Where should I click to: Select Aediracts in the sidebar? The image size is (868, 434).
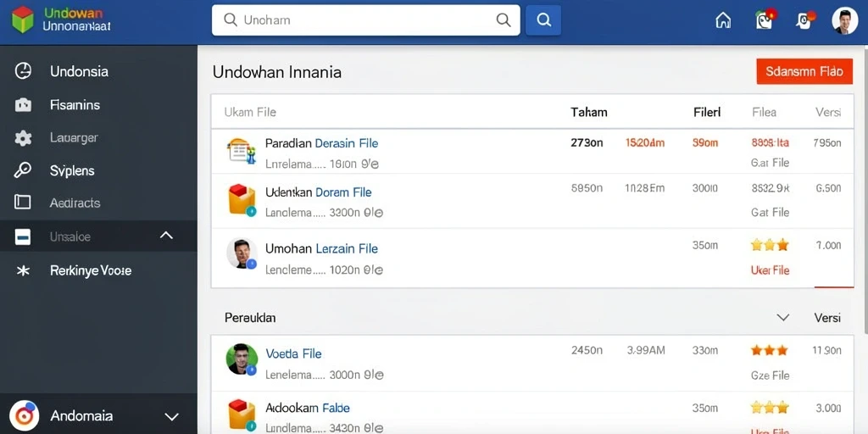coord(75,203)
